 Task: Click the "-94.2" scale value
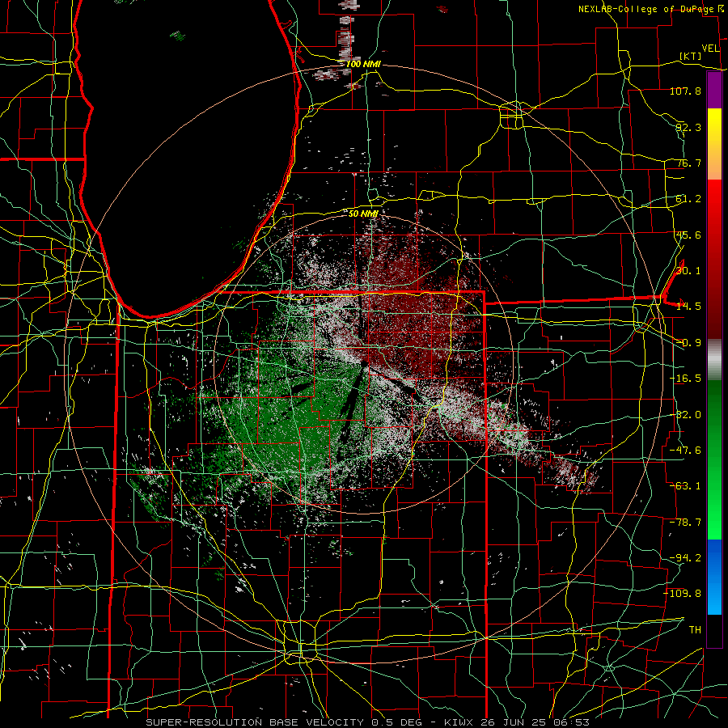point(685,558)
